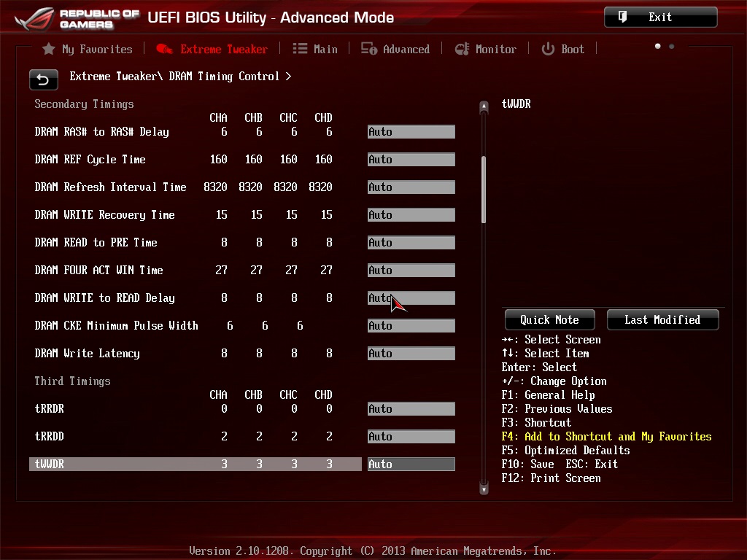Click the Monitor tab icon
The height and width of the screenshot is (560, 747).
462,49
